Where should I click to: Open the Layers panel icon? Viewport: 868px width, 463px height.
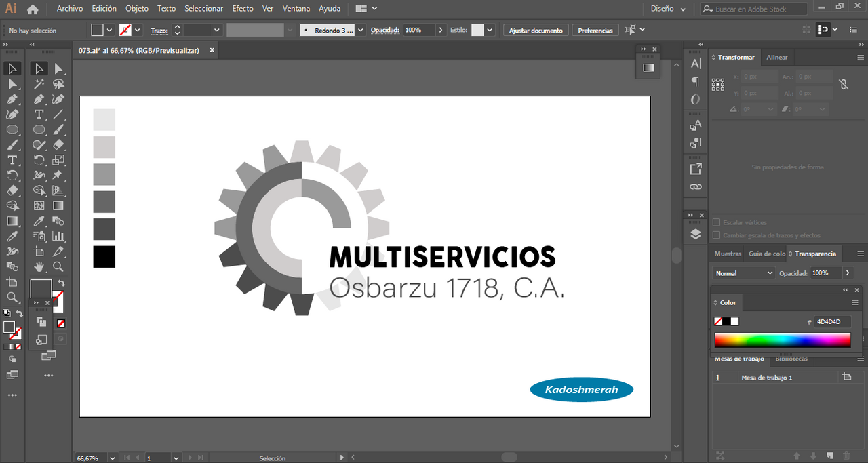(696, 234)
